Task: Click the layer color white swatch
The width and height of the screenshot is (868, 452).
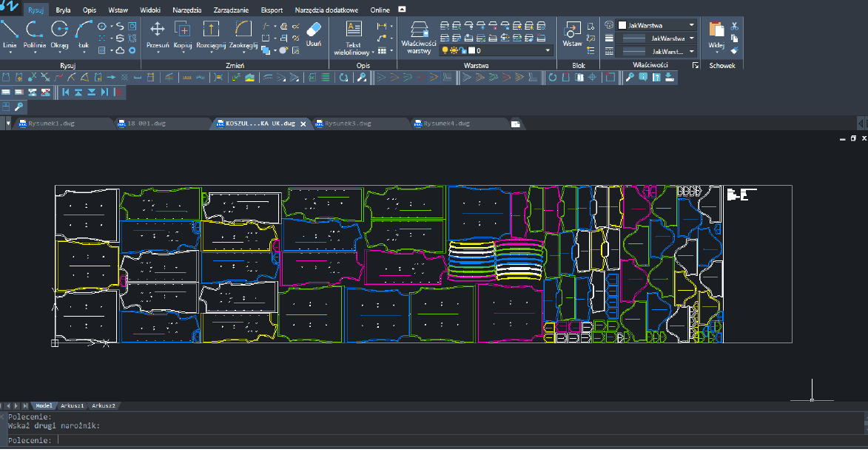Action: (x=471, y=50)
